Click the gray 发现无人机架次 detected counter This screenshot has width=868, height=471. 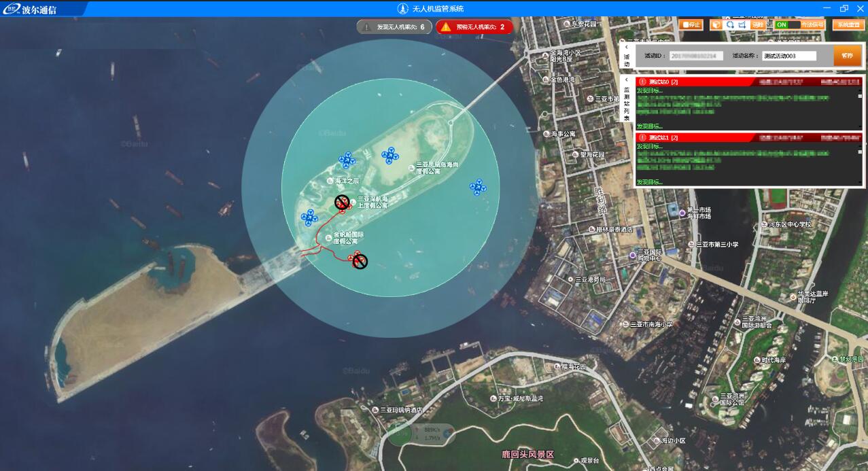[x=395, y=27]
